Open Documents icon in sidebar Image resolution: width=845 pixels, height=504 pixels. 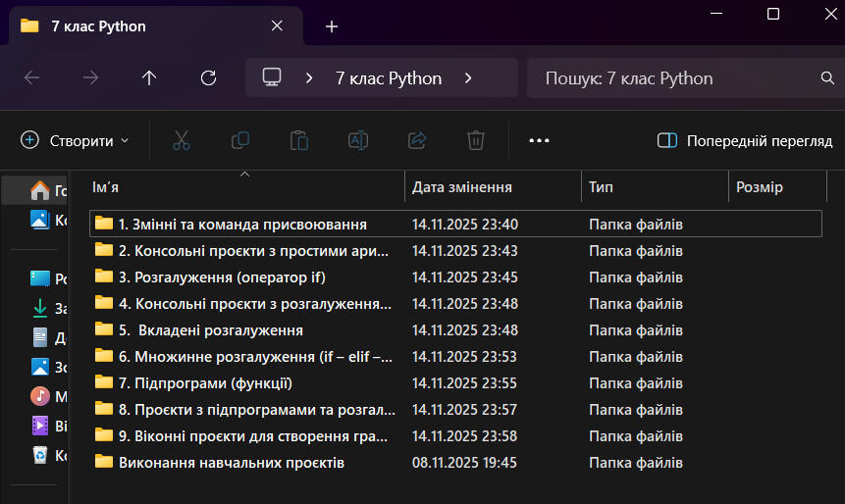[40, 337]
